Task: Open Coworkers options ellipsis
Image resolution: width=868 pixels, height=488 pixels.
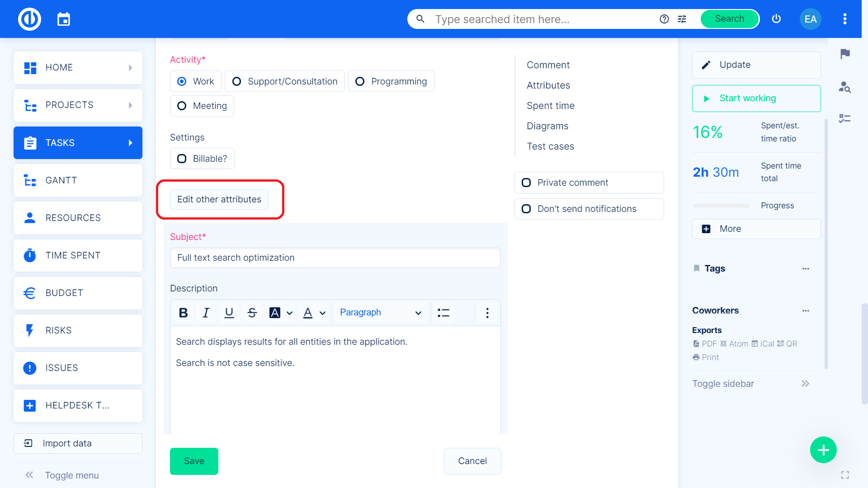Action: click(806, 311)
